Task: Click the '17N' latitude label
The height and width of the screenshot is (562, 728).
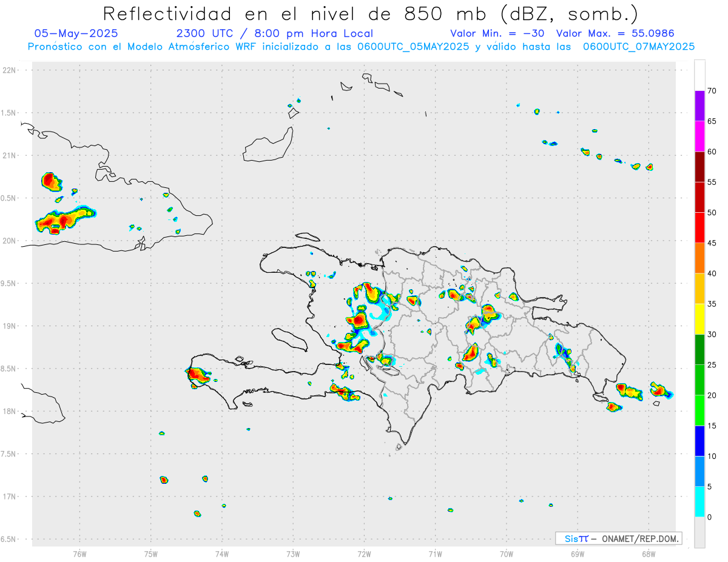Action: (x=10, y=497)
